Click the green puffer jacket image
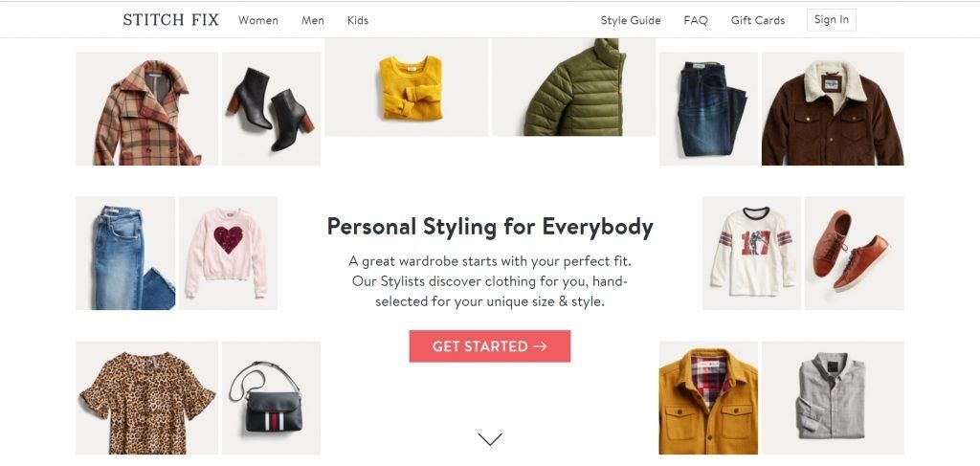The image size is (980, 466). coord(574,87)
